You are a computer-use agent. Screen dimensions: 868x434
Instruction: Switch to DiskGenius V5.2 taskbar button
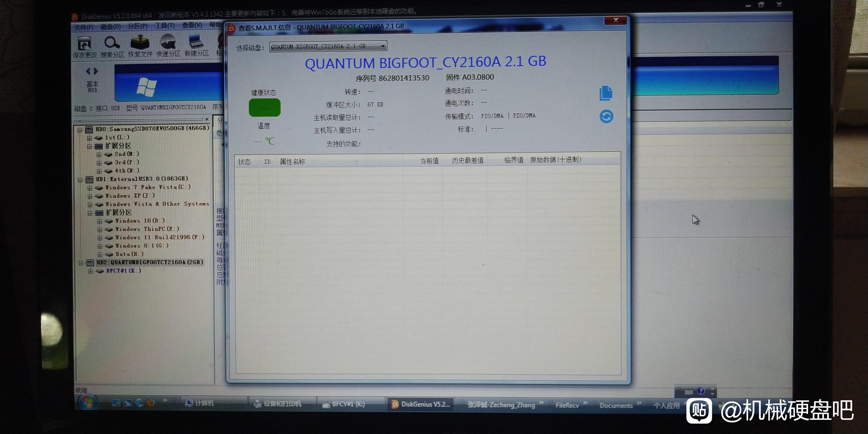tap(420, 404)
